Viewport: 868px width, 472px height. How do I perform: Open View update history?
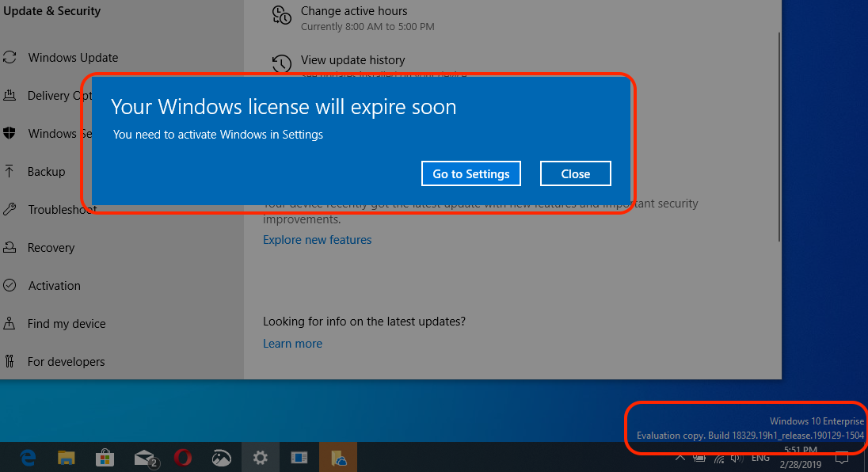[352, 59]
